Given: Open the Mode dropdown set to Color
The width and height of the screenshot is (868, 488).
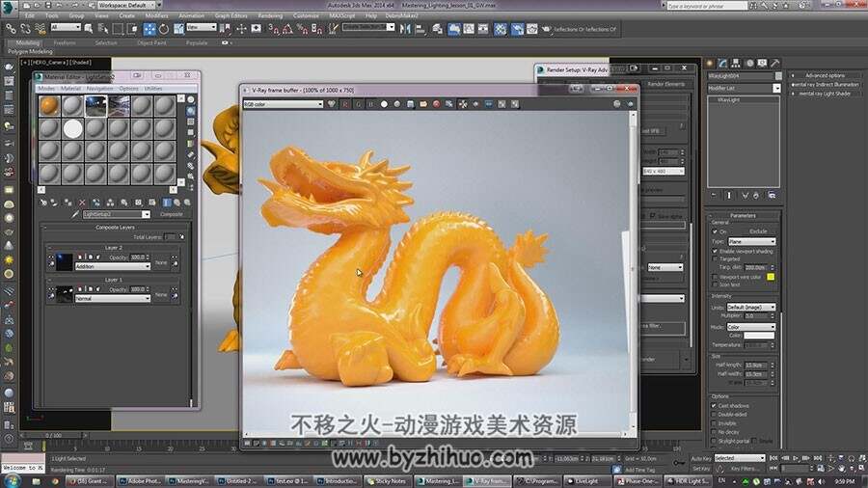Looking at the screenshot, I should [x=751, y=327].
